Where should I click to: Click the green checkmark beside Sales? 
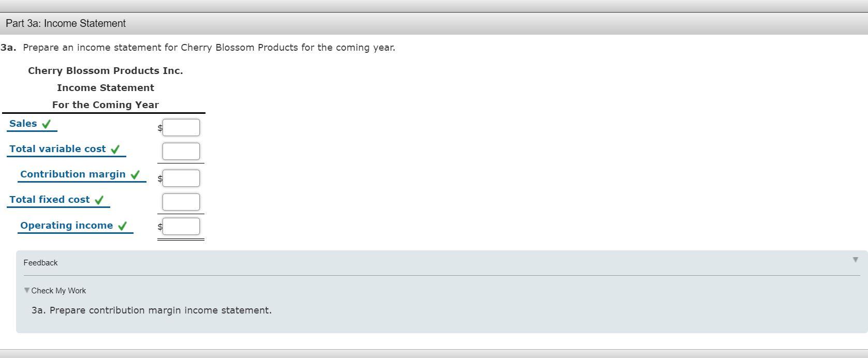coord(47,123)
